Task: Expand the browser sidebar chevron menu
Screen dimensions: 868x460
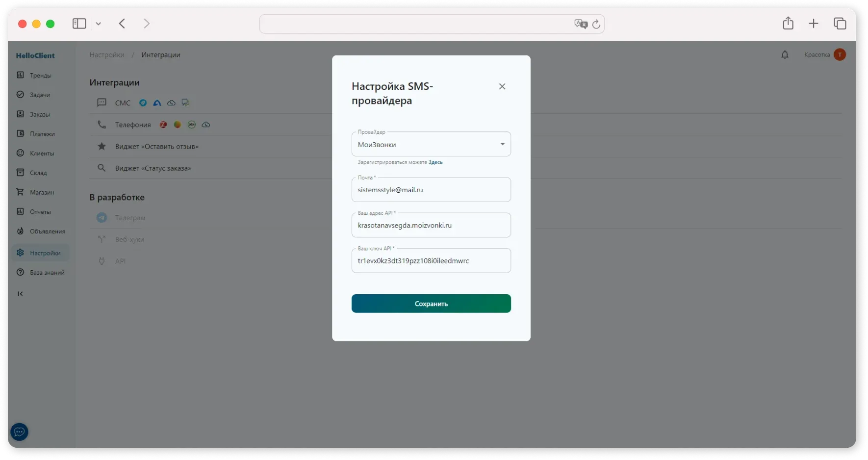Action: 99,24
